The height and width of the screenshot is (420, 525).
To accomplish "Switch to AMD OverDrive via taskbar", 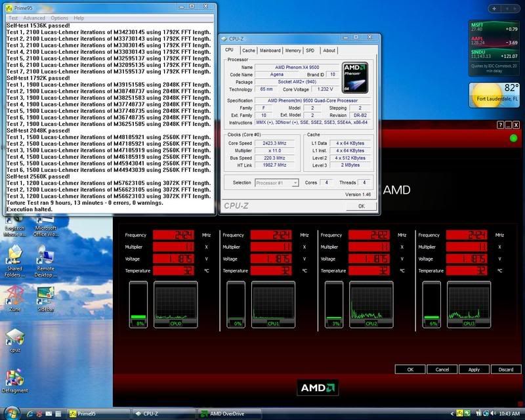I will [x=226, y=414].
